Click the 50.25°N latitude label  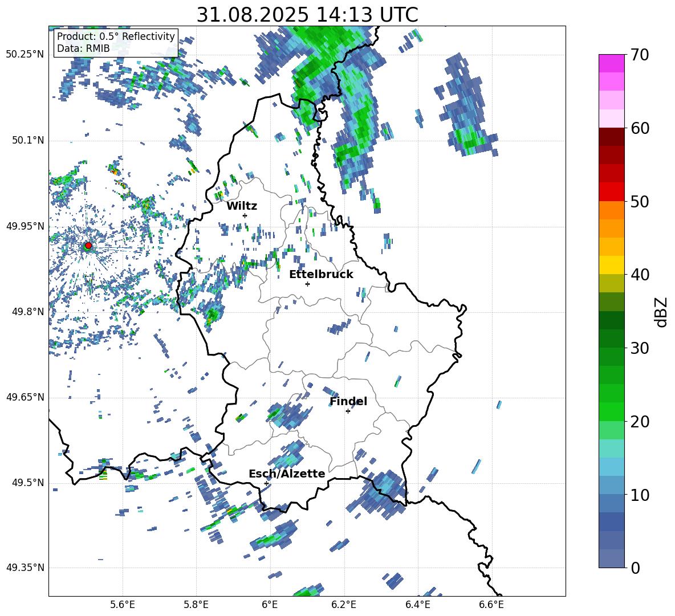click(25, 55)
